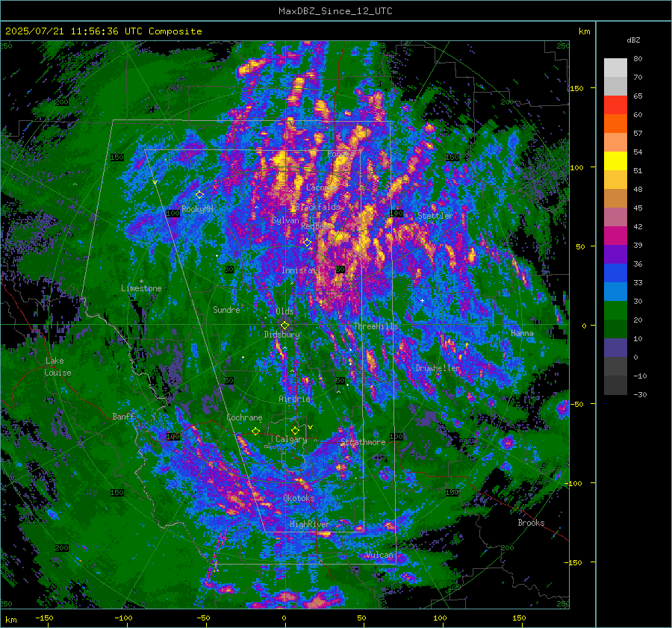Select the yellow 51-54 dBZ legend color
672x628 pixels.
click(x=615, y=161)
